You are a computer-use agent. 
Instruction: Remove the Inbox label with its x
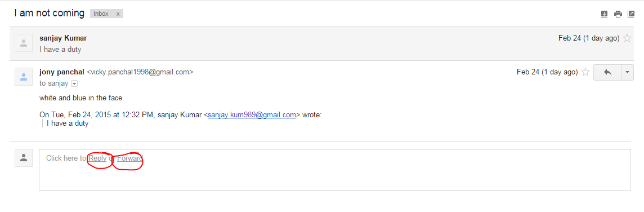click(118, 14)
